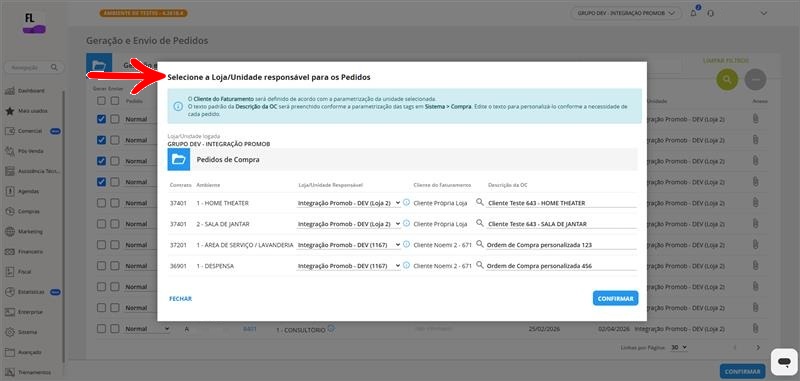
Task: Click info icon in HOME THEATER row
Action: tap(407, 202)
